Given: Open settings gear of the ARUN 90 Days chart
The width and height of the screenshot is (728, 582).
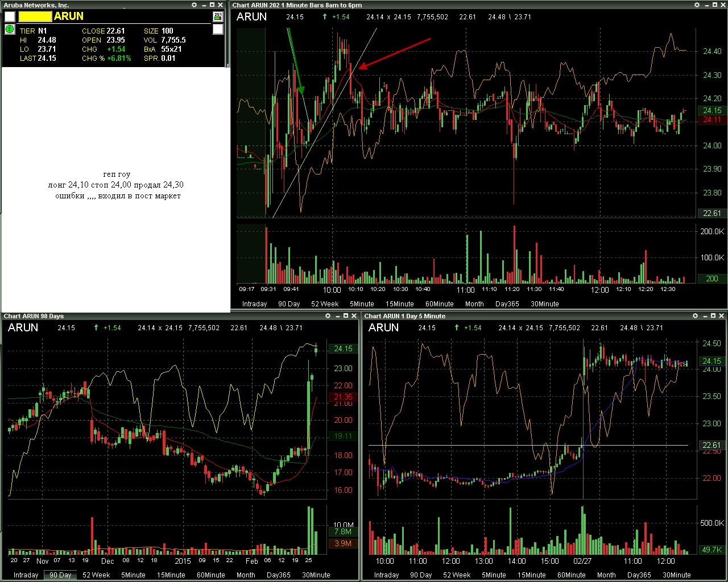Looking at the screenshot, I should point(328,316).
